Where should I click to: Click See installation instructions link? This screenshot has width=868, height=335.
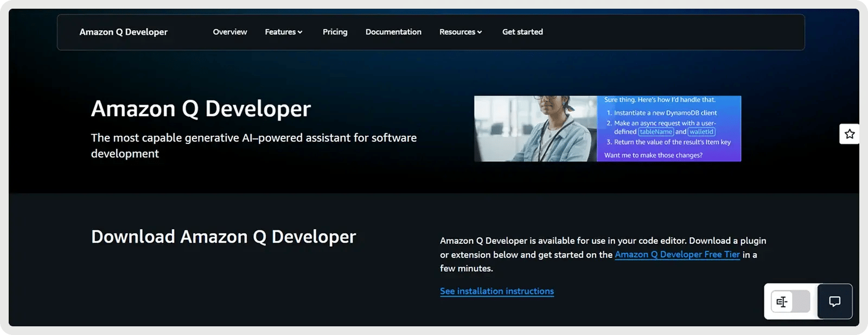(x=496, y=292)
